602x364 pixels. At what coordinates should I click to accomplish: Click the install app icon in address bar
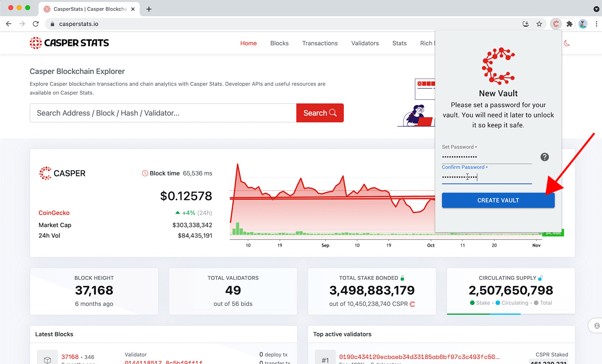tap(526, 24)
